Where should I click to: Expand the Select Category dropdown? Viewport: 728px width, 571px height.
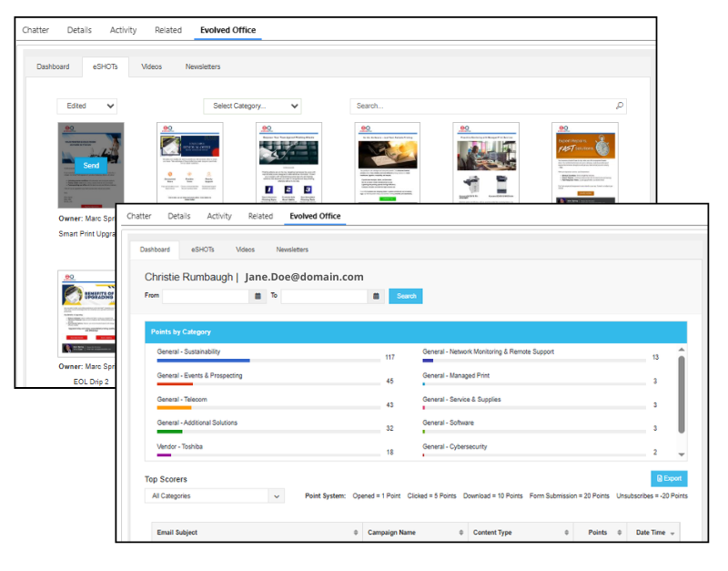pos(252,106)
